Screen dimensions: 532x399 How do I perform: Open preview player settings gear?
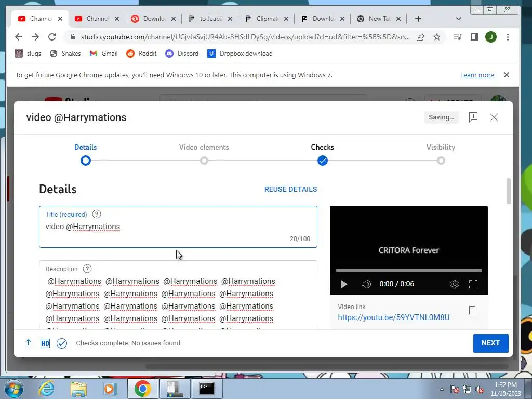454,284
